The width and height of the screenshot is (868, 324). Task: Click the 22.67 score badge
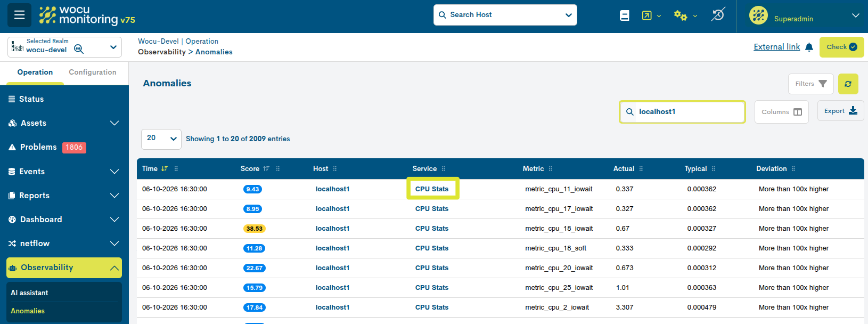click(255, 268)
